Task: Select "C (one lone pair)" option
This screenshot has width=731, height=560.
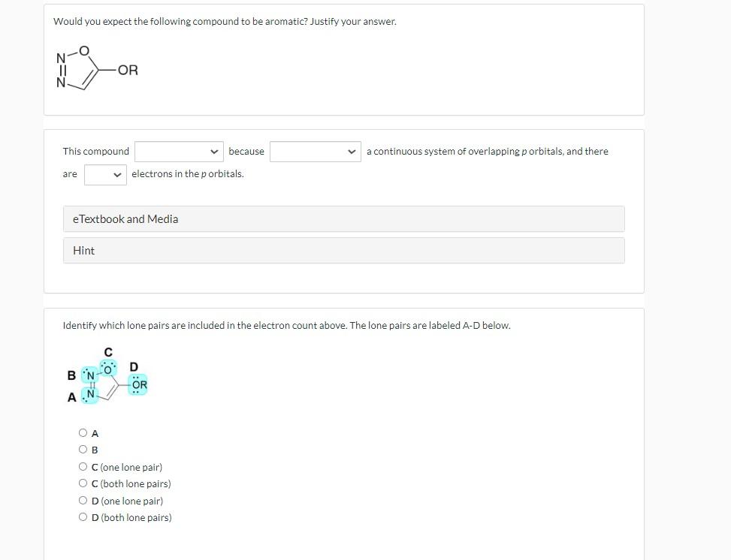Action: pos(83,466)
